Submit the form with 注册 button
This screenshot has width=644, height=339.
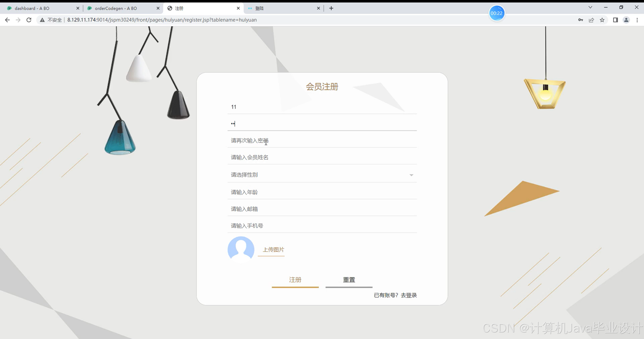tap(295, 280)
